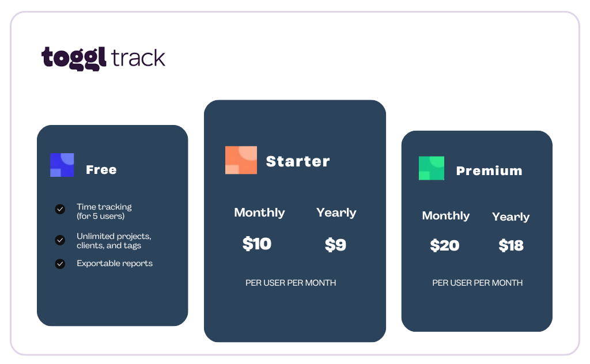This screenshot has width=590, height=364.
Task: Click the Time tracking for 5 users text
Action: [x=104, y=211]
